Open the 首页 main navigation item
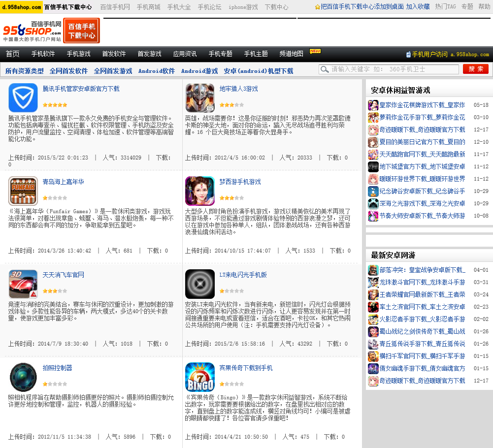Viewport: 493px width, 448px height. (x=13, y=54)
